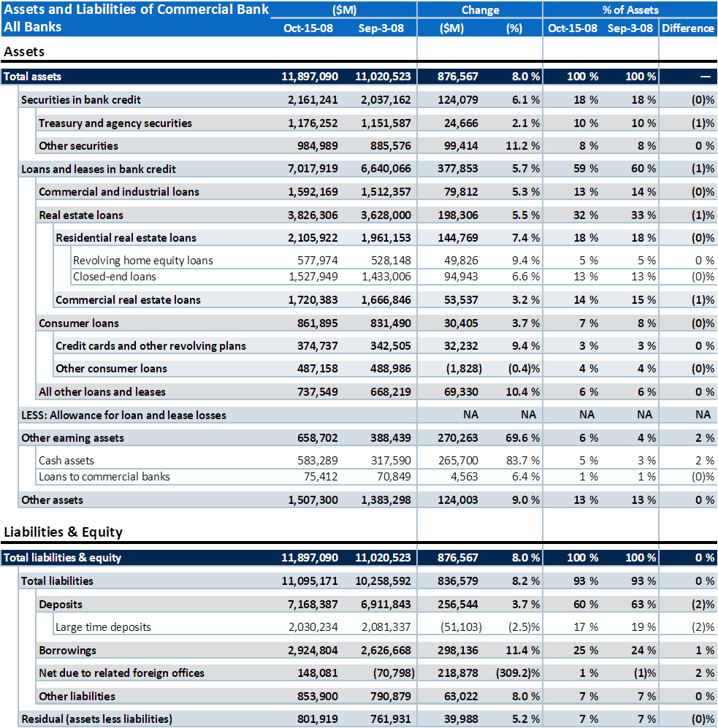Select the change value 39,988
The width and height of the screenshot is (718, 728).
[461, 719]
